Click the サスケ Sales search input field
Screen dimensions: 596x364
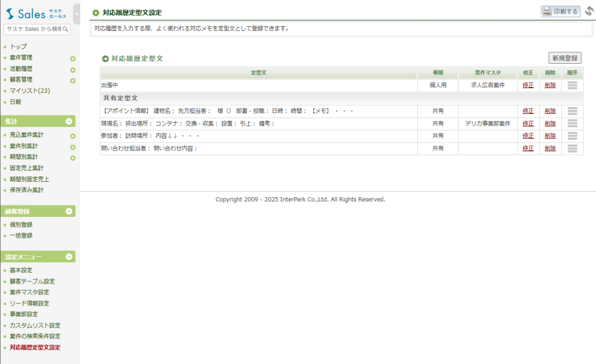click(x=33, y=29)
